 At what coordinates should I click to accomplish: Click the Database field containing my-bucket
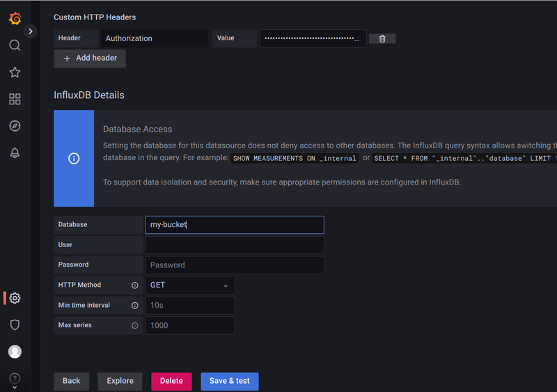pyautogui.click(x=235, y=225)
